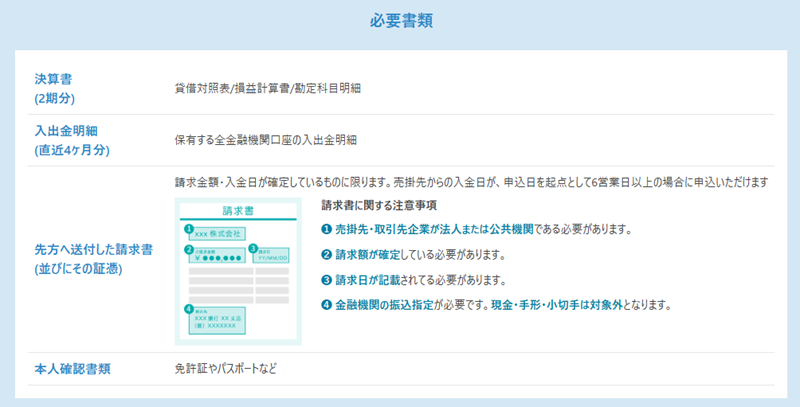This screenshot has width=800, height=407.
Task: Select the 入出金明細 (直近4ヶ月分) row label
Action: (71, 140)
